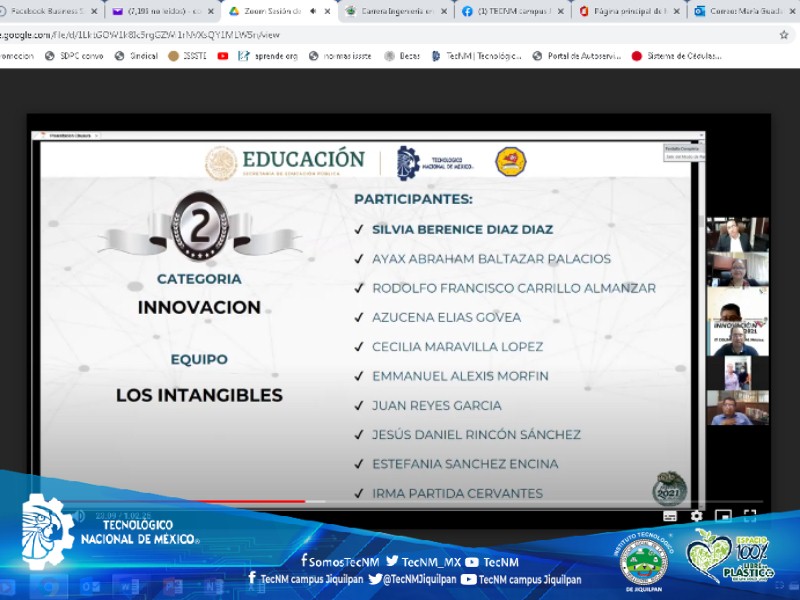
Task: Toggle captions in the video player
Action: [x=670, y=516]
